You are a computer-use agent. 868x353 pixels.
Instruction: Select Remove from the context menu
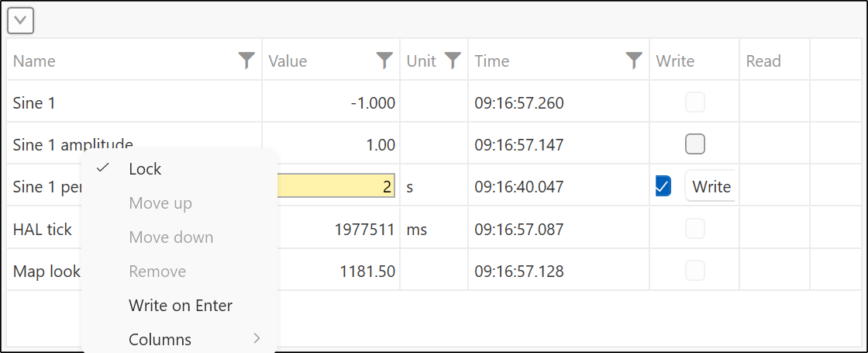pos(179,272)
